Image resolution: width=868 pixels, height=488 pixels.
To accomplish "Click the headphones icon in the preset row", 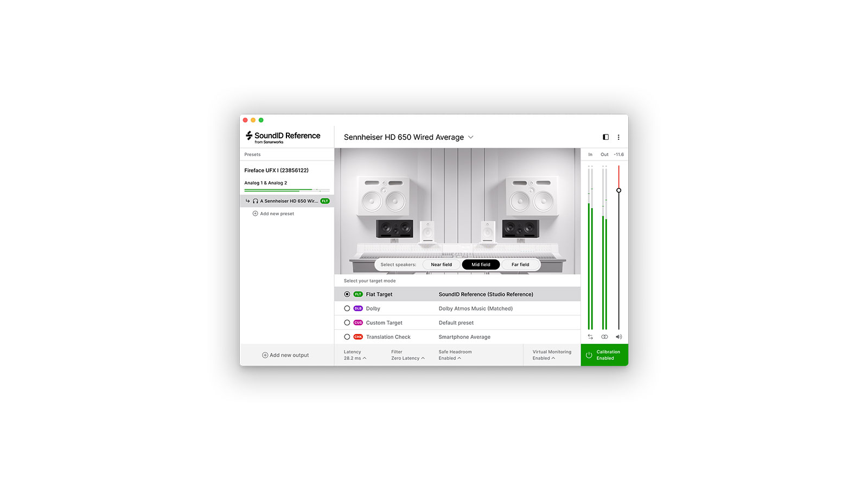I will click(x=256, y=201).
